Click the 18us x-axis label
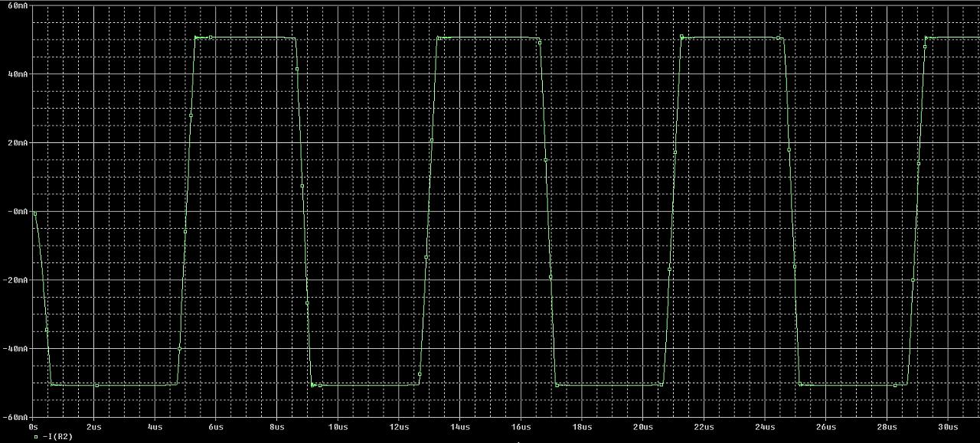This screenshot has height=443, width=980. point(581,426)
